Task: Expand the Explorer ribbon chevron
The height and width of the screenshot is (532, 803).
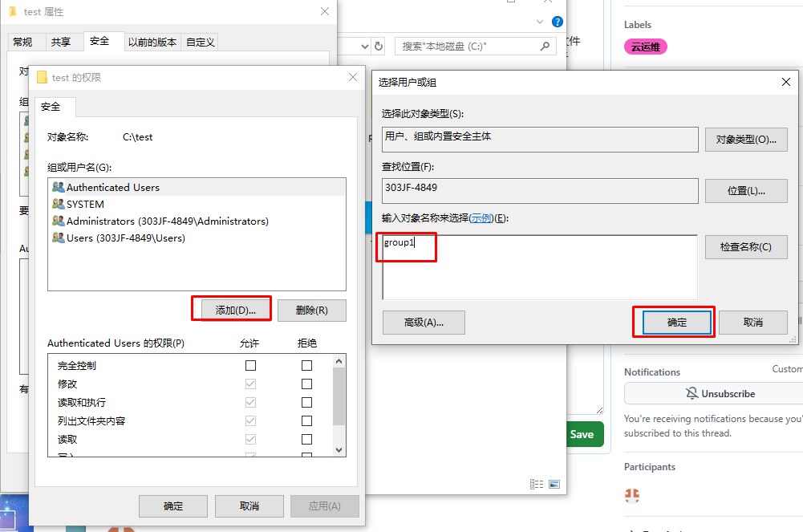Action: coord(539,22)
